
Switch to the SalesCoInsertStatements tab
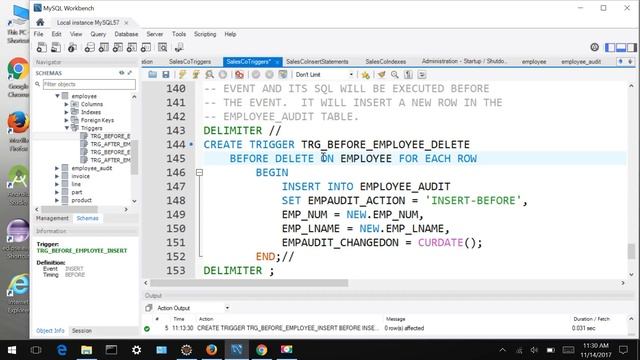tap(317, 62)
